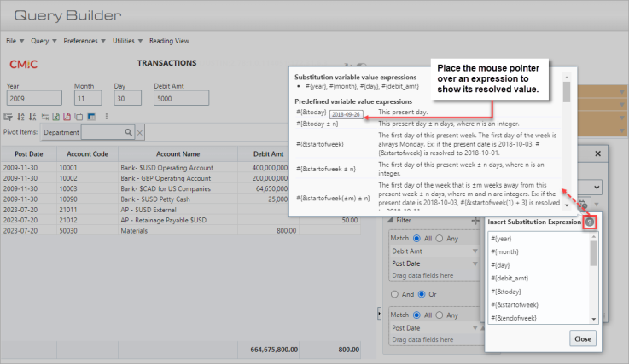
Task: Expand first group Post Date dropdown arrow
Action: [475, 263]
